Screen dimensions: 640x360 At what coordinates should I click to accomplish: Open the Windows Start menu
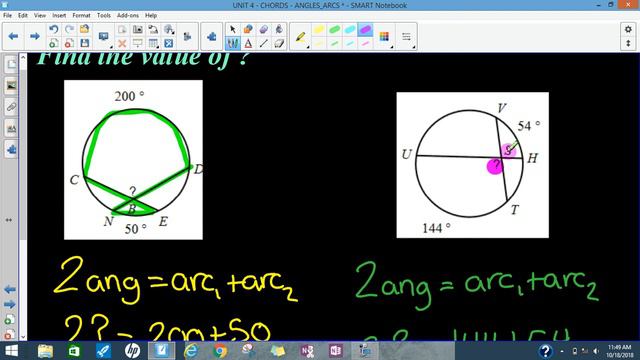pyautogui.click(x=11, y=351)
